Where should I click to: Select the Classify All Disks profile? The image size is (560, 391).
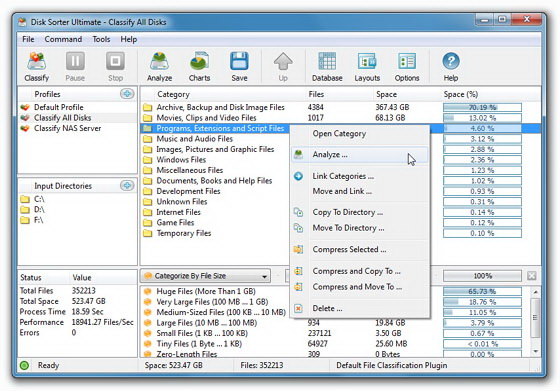point(78,117)
